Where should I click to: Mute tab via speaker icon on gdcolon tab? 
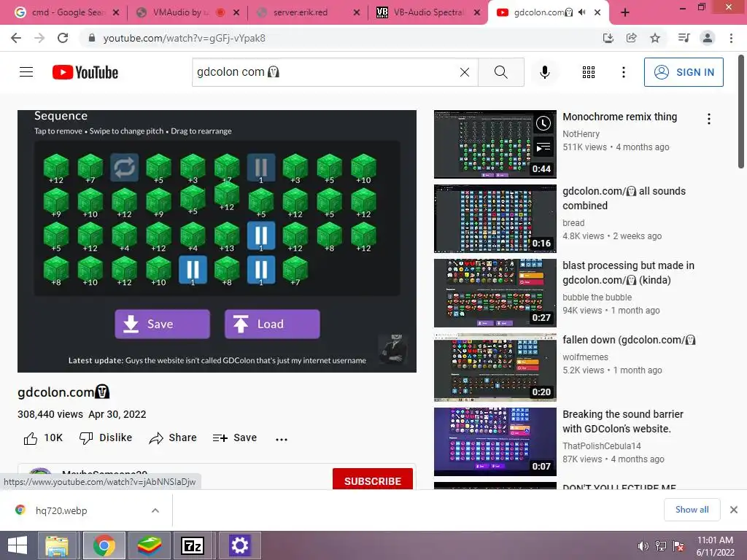click(581, 12)
